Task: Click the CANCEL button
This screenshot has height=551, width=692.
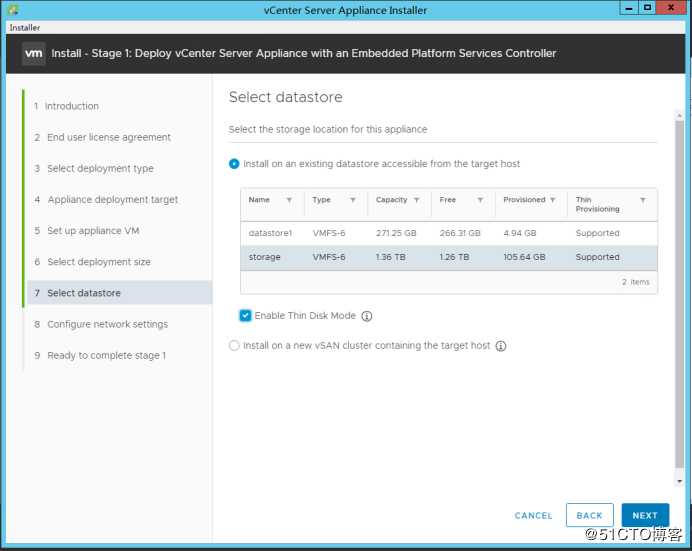Action: [x=534, y=516]
